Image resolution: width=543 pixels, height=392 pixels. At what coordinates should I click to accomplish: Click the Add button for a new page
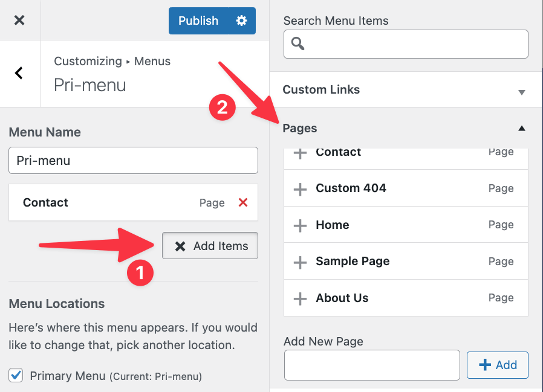click(497, 365)
